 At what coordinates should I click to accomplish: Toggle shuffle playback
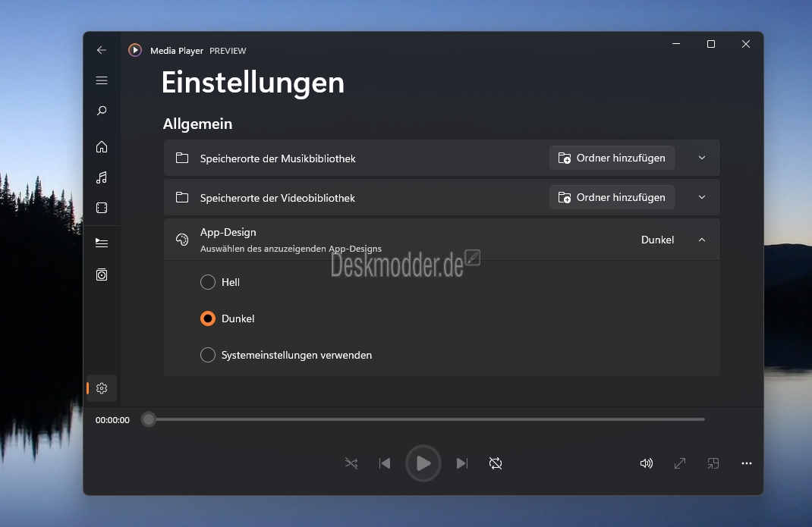351,463
